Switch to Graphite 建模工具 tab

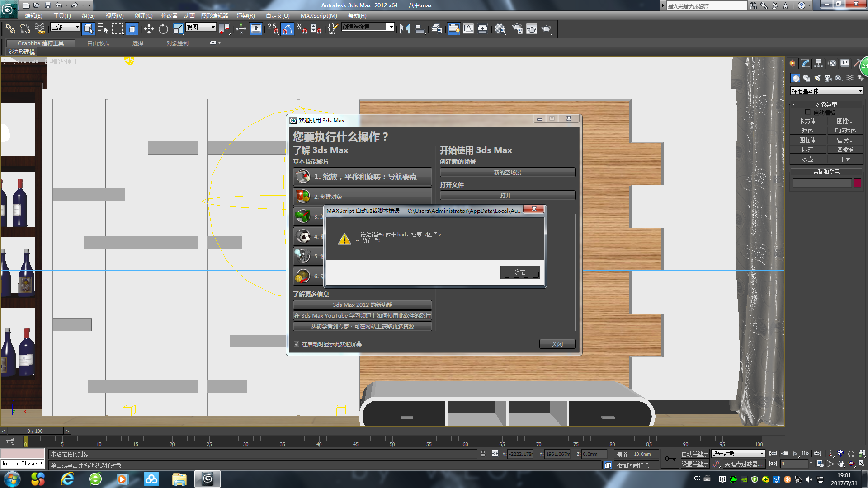[41, 43]
